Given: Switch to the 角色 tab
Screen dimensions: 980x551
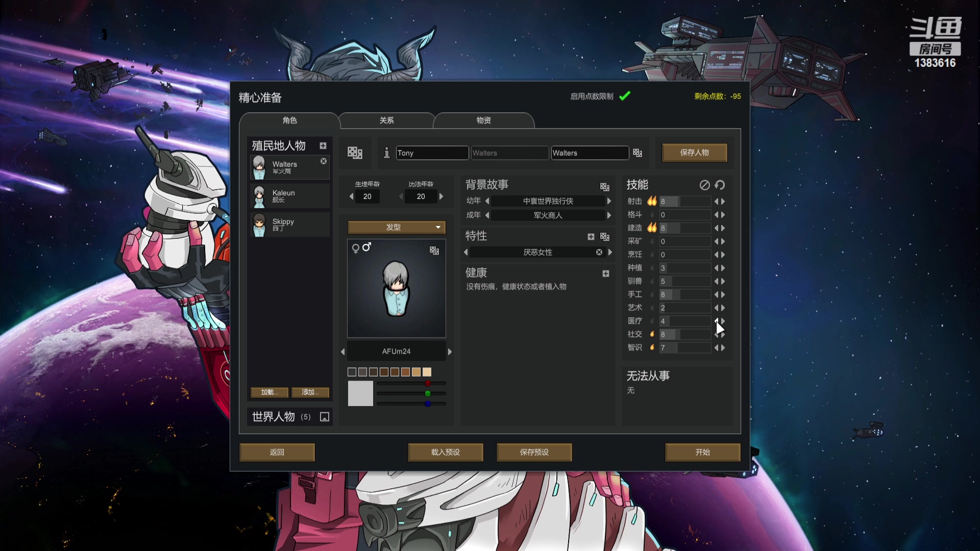Looking at the screenshot, I should point(289,120).
